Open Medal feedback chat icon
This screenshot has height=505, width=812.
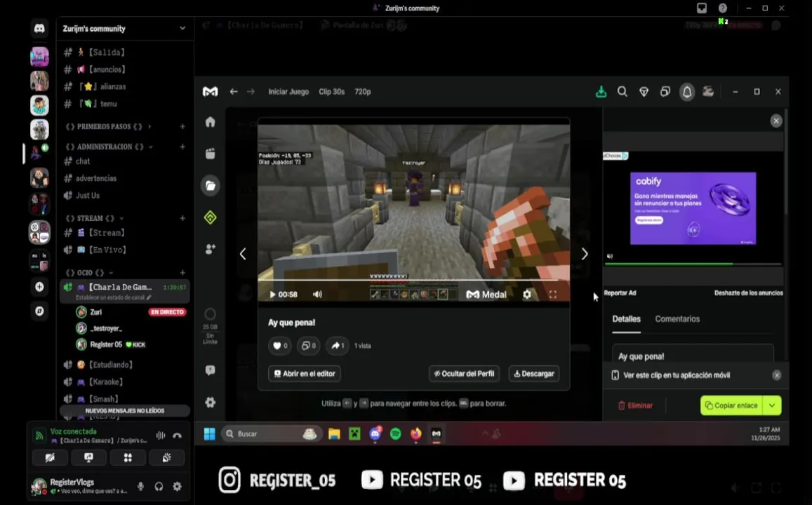[x=210, y=370]
